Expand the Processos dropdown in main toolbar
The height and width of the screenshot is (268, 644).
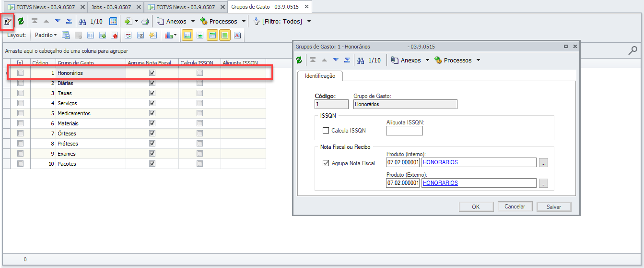click(244, 22)
